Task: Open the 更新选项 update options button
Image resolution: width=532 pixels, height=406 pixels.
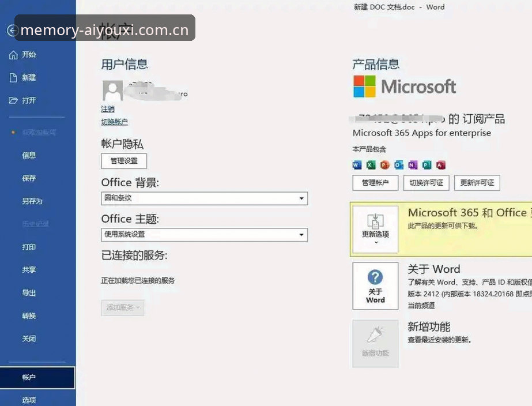Action: click(375, 229)
